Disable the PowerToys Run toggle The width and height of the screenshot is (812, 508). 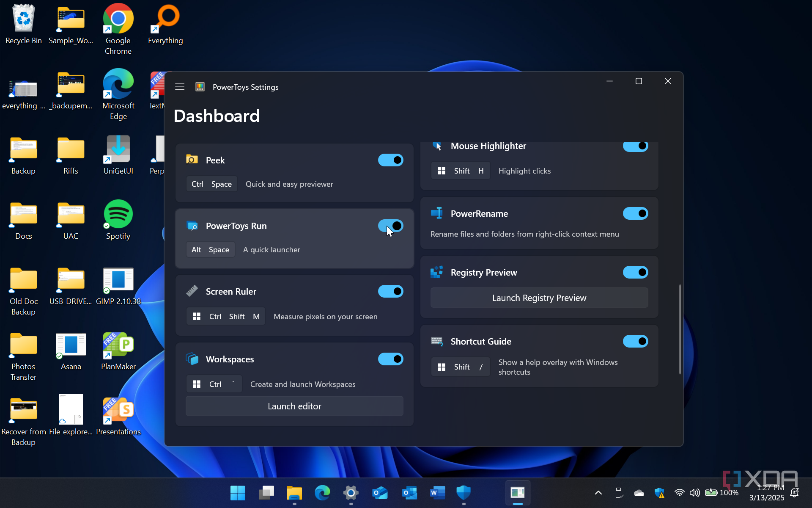coord(390,226)
